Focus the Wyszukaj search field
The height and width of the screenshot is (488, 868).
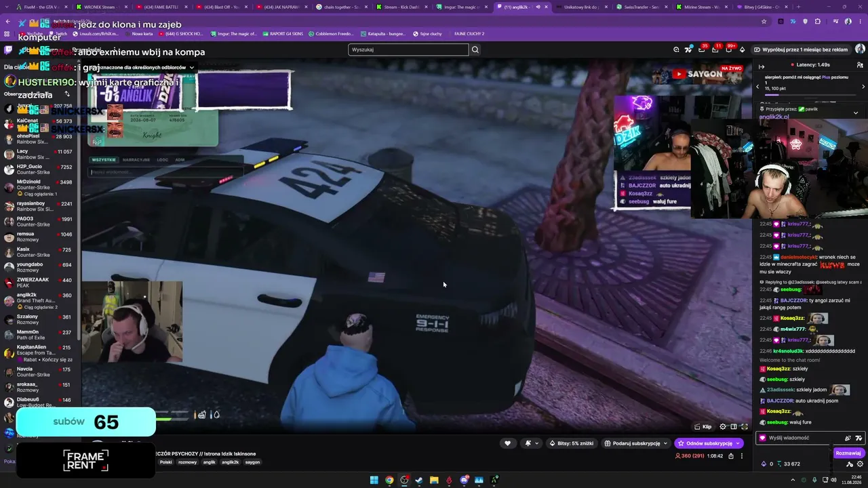[x=408, y=49]
